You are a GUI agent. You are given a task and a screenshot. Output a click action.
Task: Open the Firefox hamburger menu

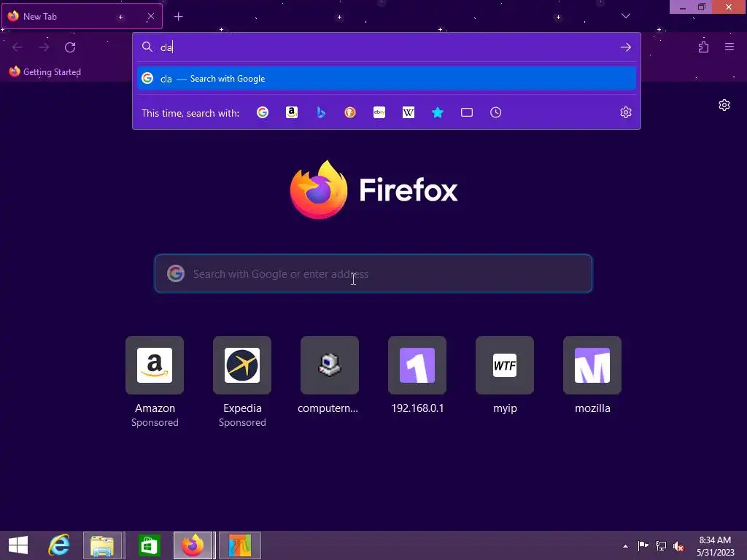coord(729,47)
